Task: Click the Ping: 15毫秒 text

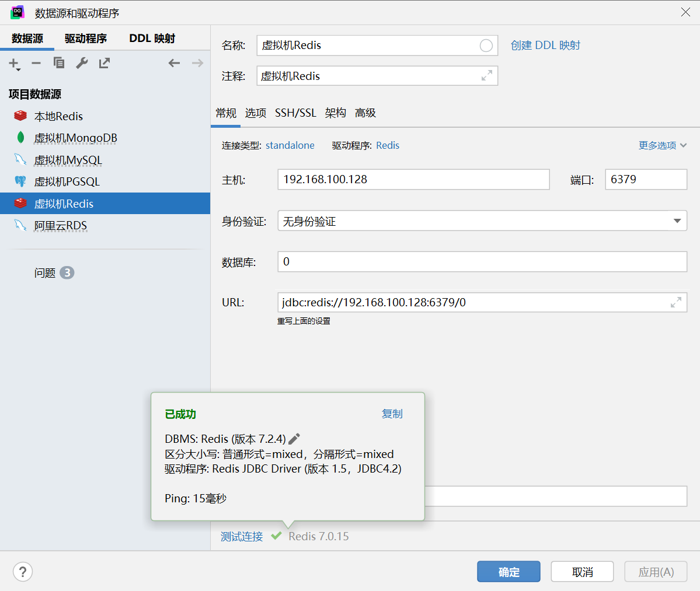Action: [196, 498]
